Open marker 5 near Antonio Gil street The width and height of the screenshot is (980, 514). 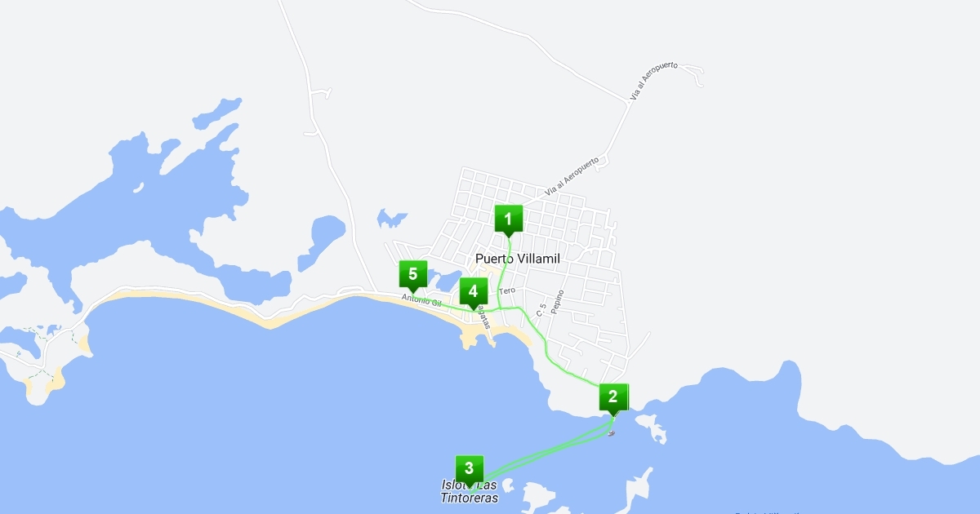(x=412, y=276)
